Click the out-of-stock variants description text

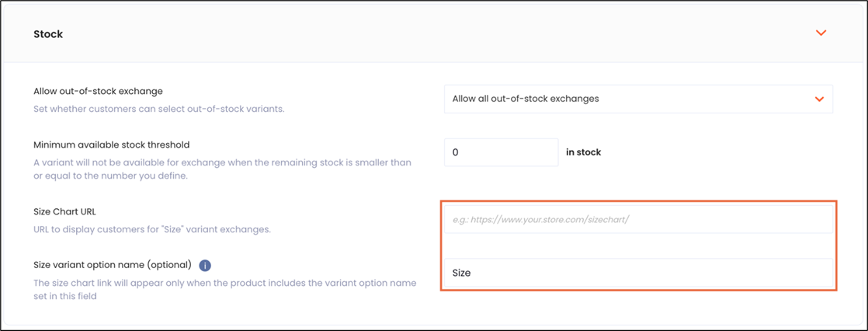159,109
